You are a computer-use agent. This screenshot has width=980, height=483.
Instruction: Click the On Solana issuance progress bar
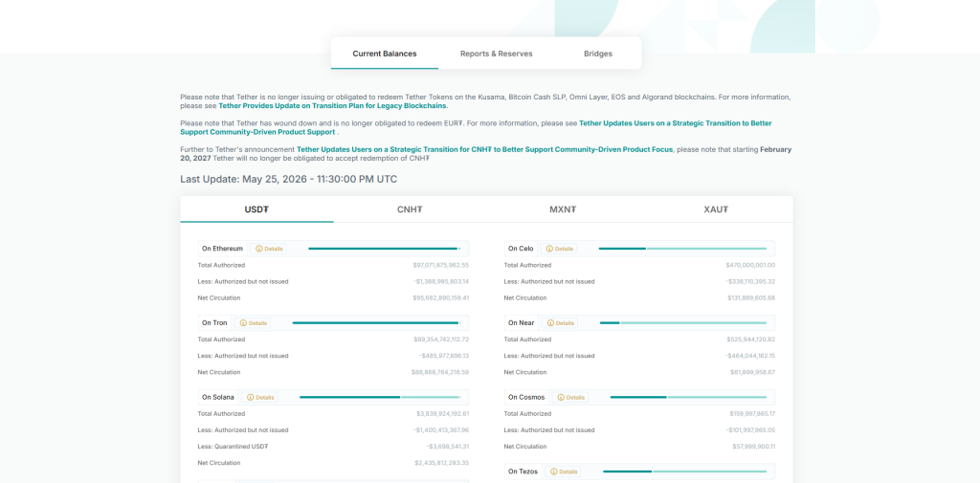point(380,397)
